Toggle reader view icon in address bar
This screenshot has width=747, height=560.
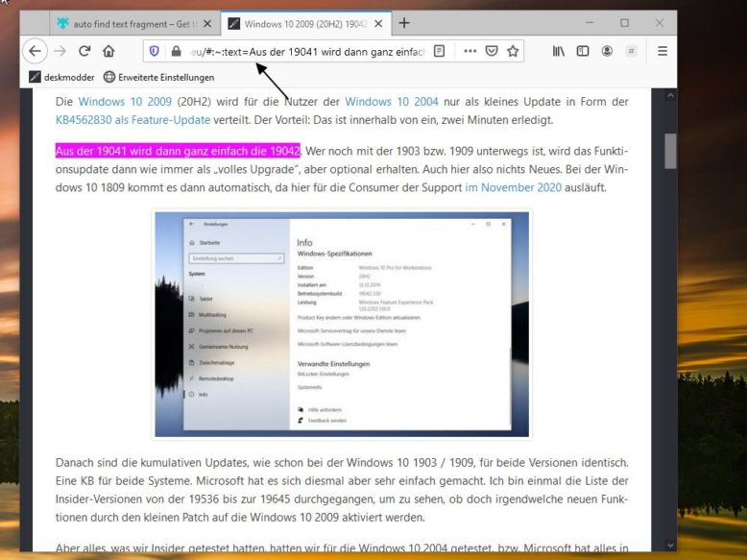(439, 51)
